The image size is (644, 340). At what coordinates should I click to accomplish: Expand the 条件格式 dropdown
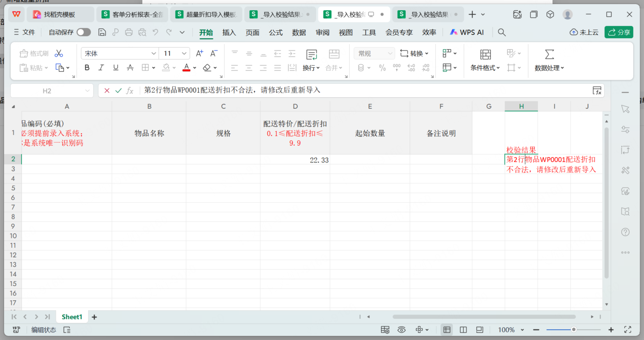click(x=485, y=68)
